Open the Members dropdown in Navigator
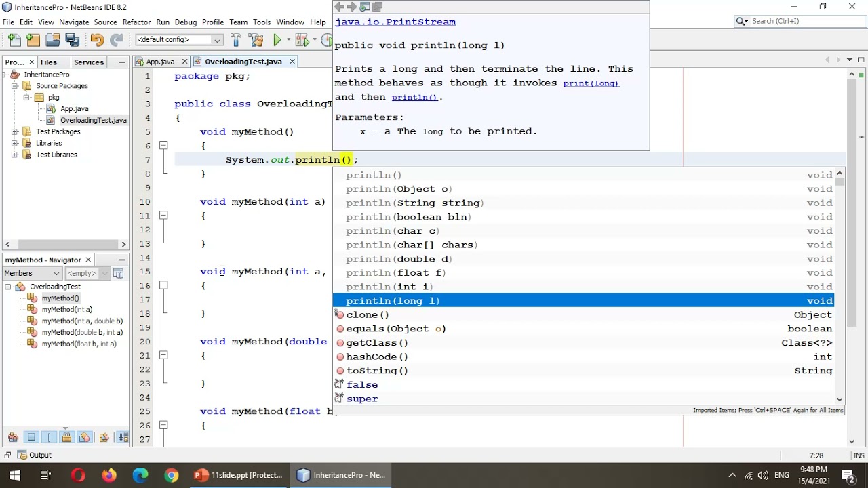Viewport: 868px width, 488px height. [x=32, y=273]
